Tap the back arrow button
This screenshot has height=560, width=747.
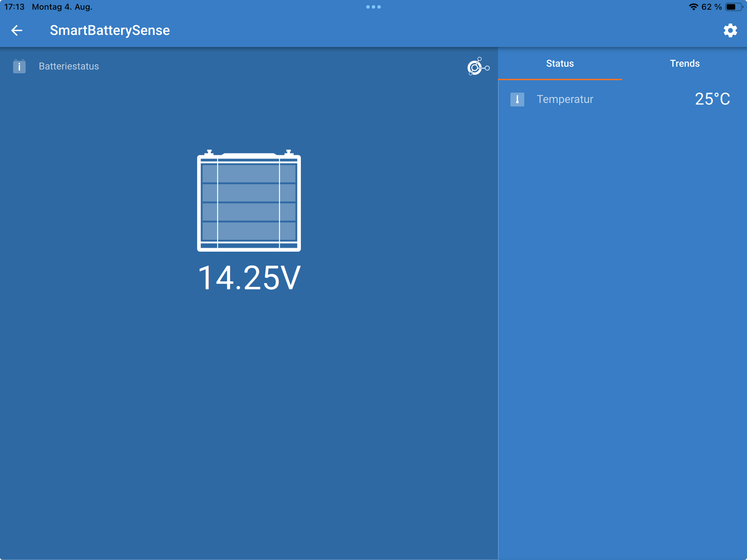[x=17, y=30]
